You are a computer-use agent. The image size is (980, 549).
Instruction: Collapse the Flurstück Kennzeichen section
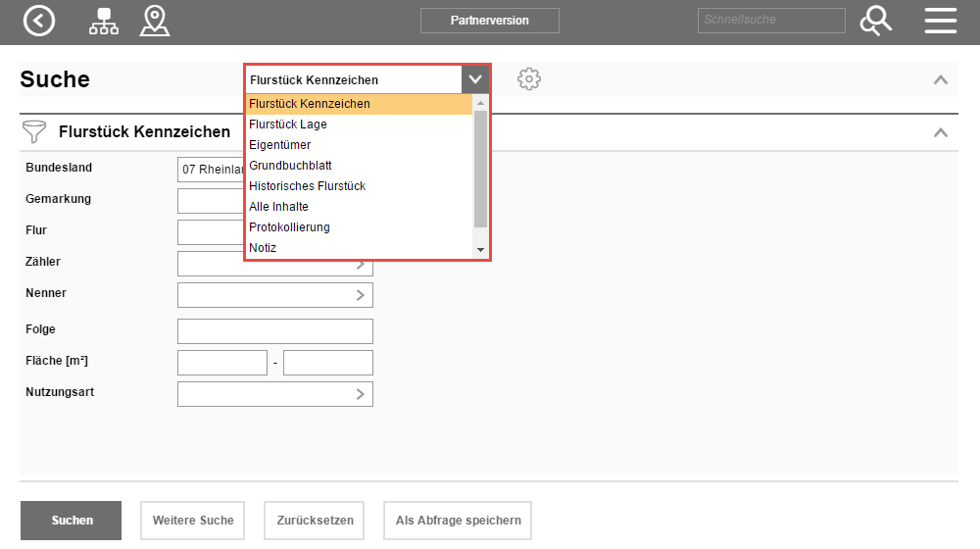pyautogui.click(x=940, y=132)
